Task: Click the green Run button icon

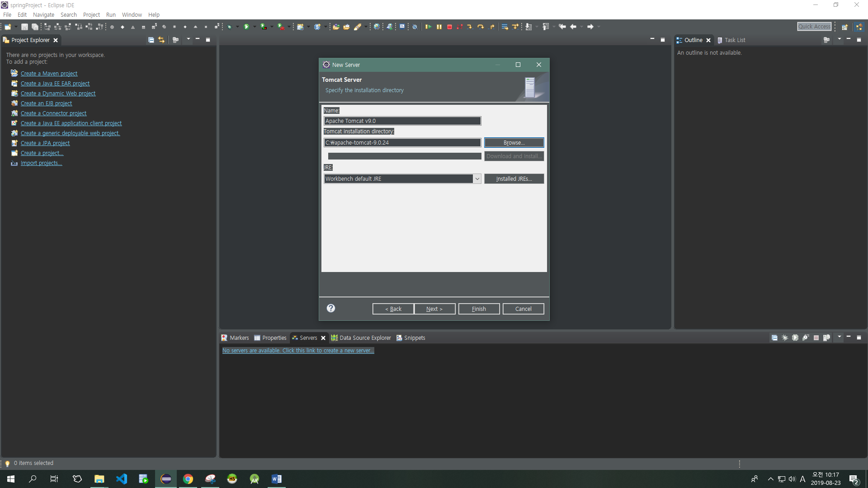Action: [246, 27]
